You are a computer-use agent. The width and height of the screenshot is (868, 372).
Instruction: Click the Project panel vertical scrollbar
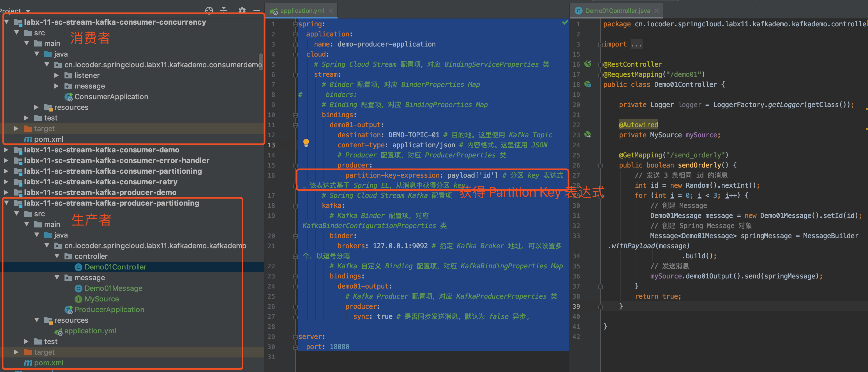[261, 62]
